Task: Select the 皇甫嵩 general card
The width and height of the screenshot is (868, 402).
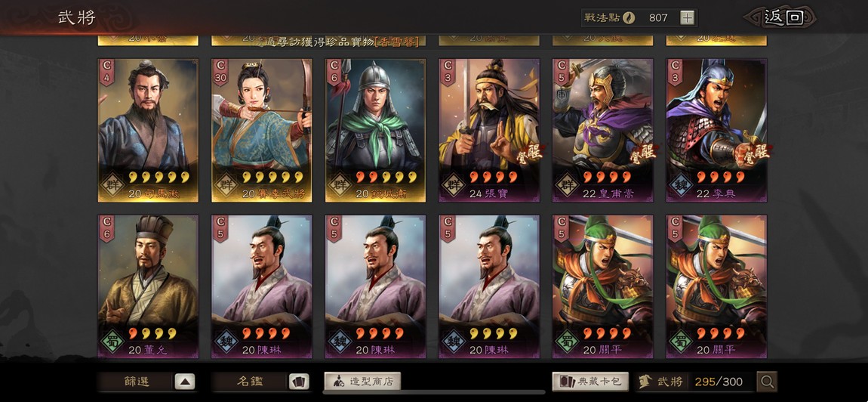Action: [603, 130]
